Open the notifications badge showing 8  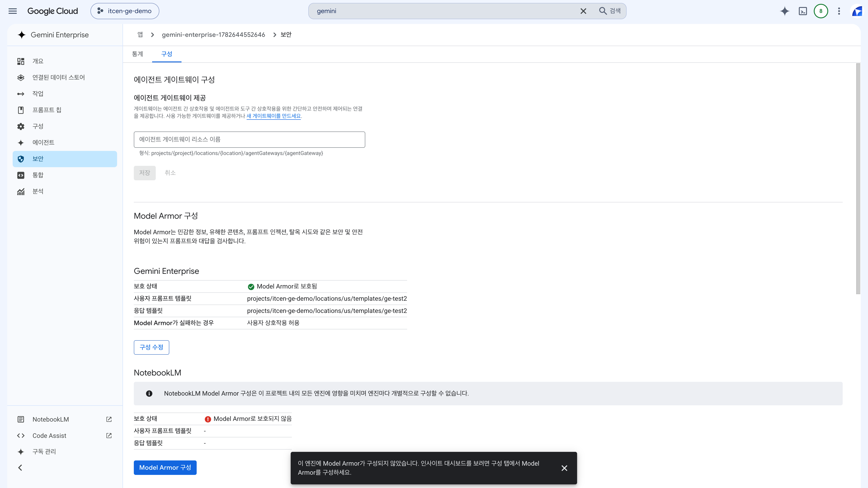(821, 11)
